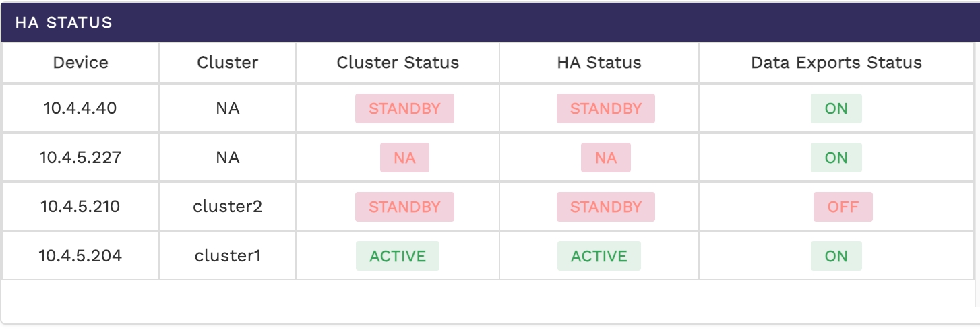Open device 10.4.5.204 row
Viewport: 980px width, 330px height.
tap(80, 255)
